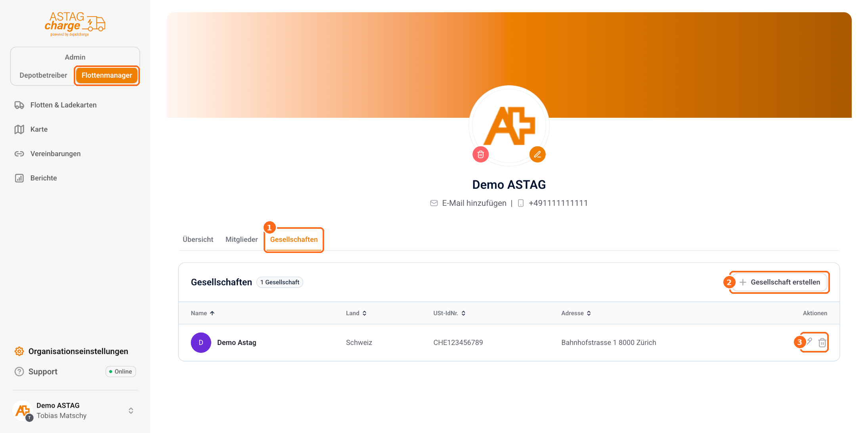
Task: Click the CHE123456789 VAT number cell
Action: point(458,343)
